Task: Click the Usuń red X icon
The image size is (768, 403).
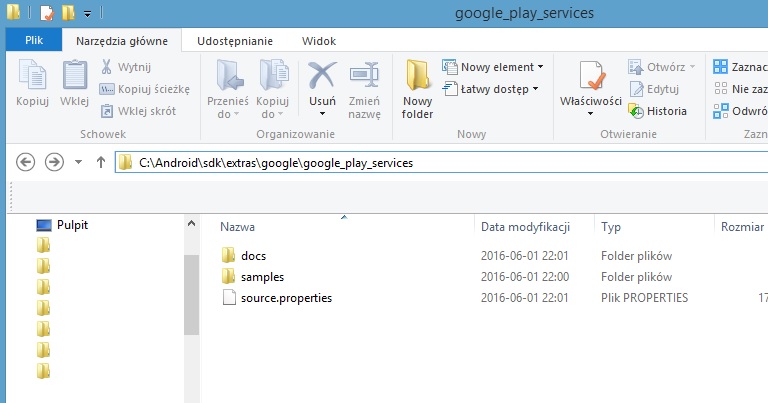Action: [322, 75]
